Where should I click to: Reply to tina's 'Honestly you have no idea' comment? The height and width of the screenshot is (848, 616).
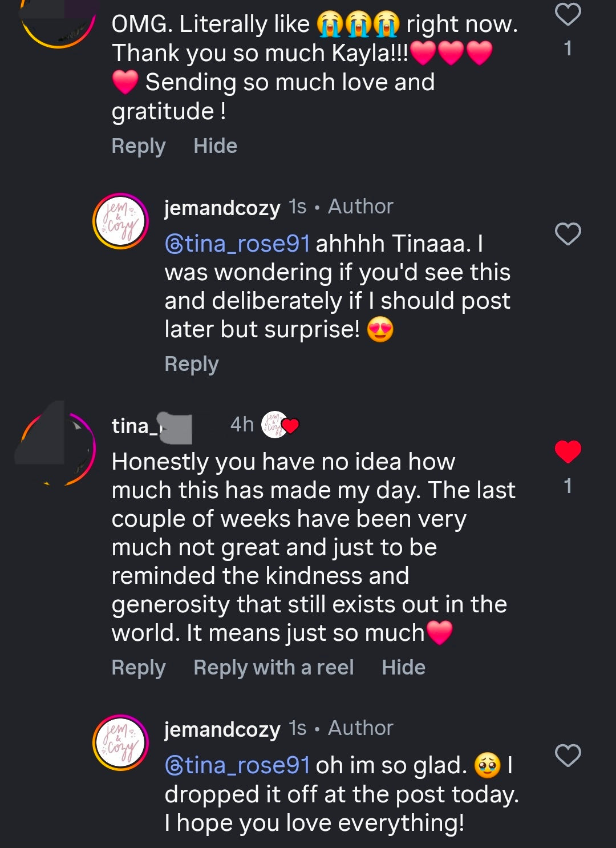[139, 668]
